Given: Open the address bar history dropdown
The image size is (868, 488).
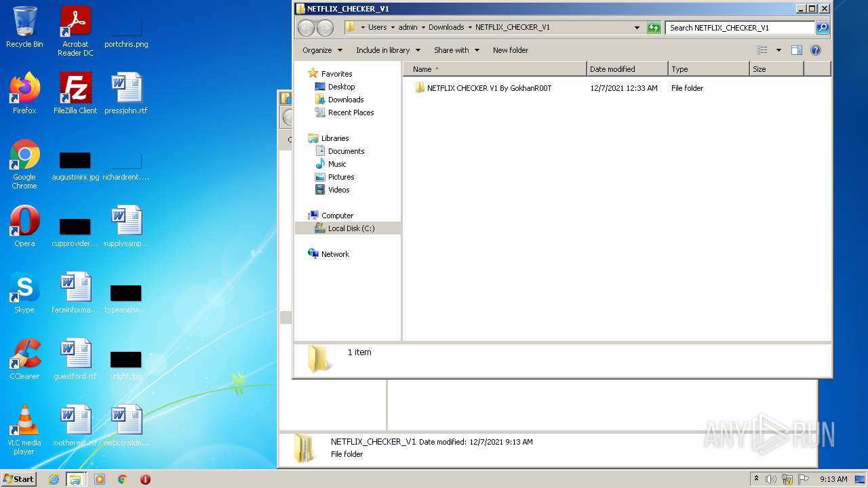Looking at the screenshot, I should click(x=637, y=28).
